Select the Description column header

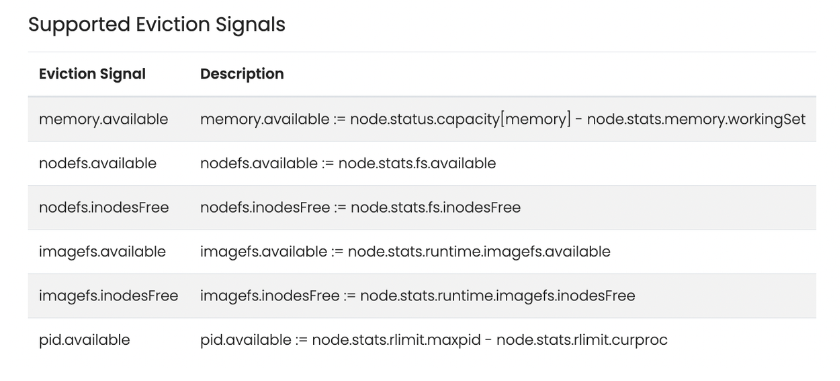pos(242,74)
